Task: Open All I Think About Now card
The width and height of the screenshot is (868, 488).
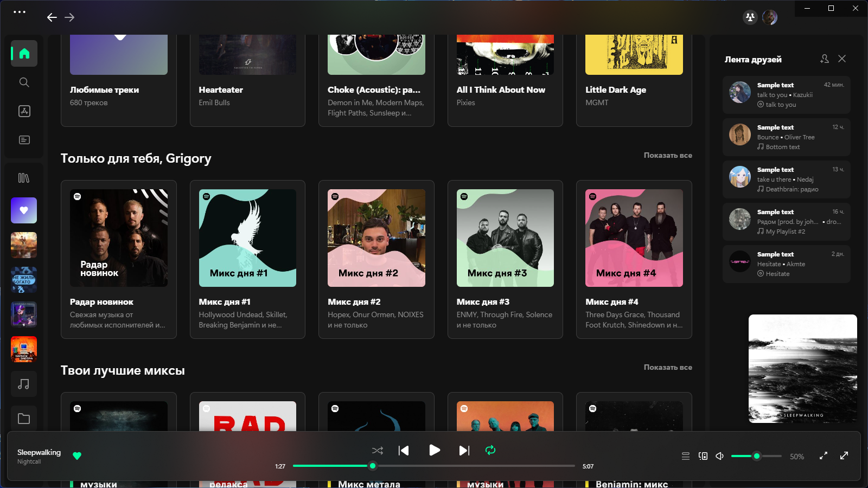Action: tap(505, 80)
